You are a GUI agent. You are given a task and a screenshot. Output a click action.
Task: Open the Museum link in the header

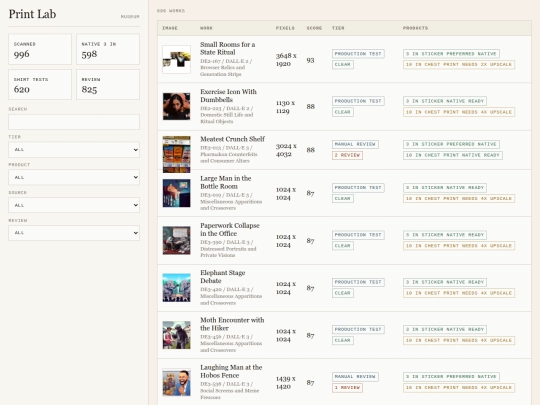[130, 17]
